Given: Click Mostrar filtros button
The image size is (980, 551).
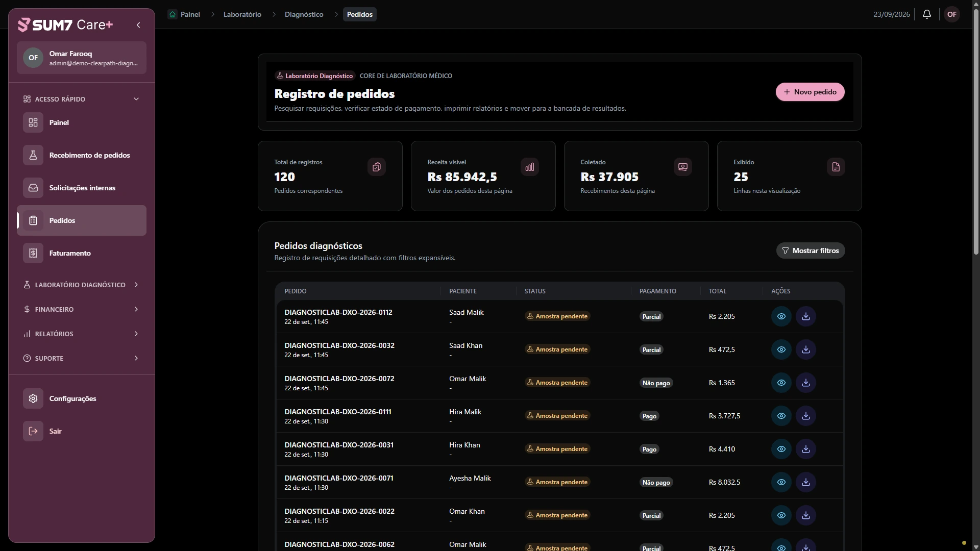Looking at the screenshot, I should 811,251.
